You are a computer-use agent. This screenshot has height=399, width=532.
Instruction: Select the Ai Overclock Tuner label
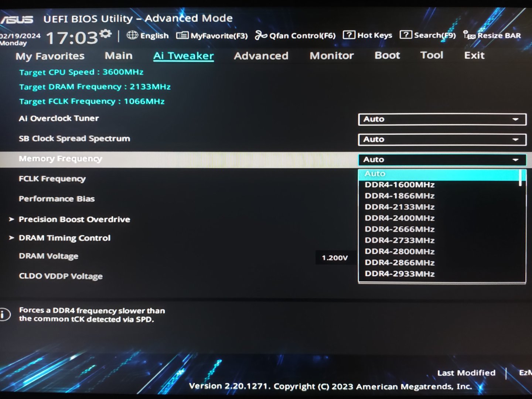coord(59,119)
